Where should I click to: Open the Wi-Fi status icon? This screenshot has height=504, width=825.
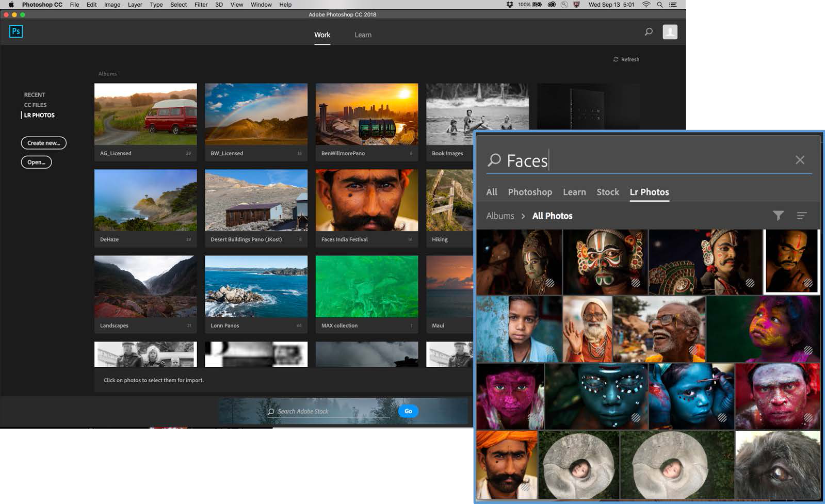[646, 5]
